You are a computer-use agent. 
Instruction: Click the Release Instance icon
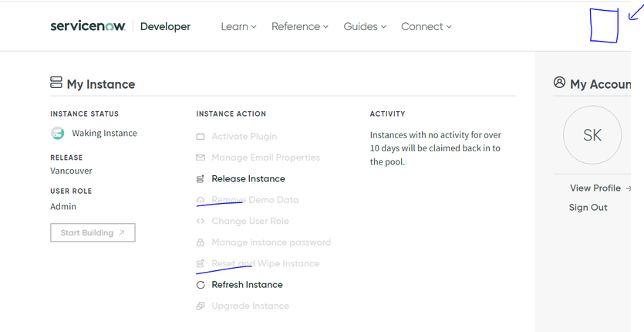201,179
